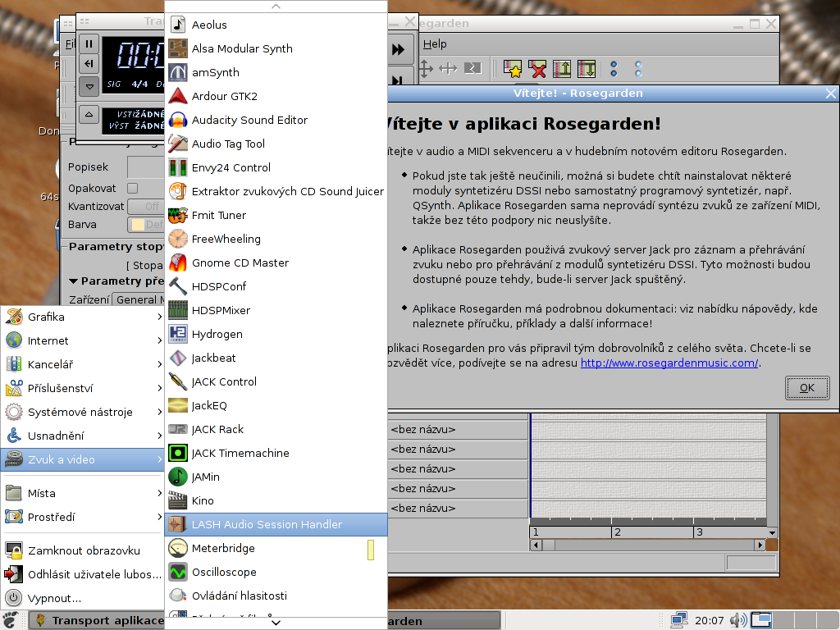Click the fast forward button
Image resolution: width=840 pixels, height=630 pixels.
[399, 50]
